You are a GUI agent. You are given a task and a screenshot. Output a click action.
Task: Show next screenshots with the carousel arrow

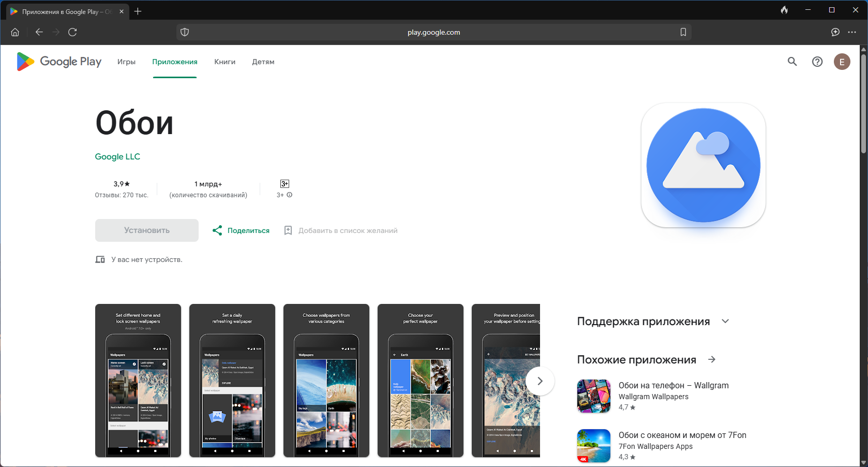(x=540, y=381)
